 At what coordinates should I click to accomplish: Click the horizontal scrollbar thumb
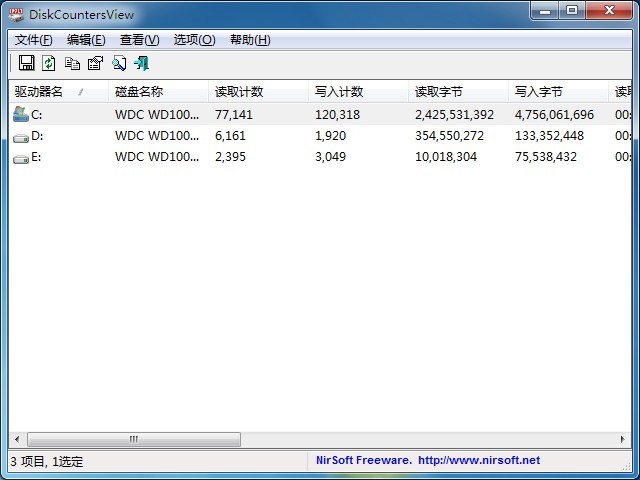[134, 440]
